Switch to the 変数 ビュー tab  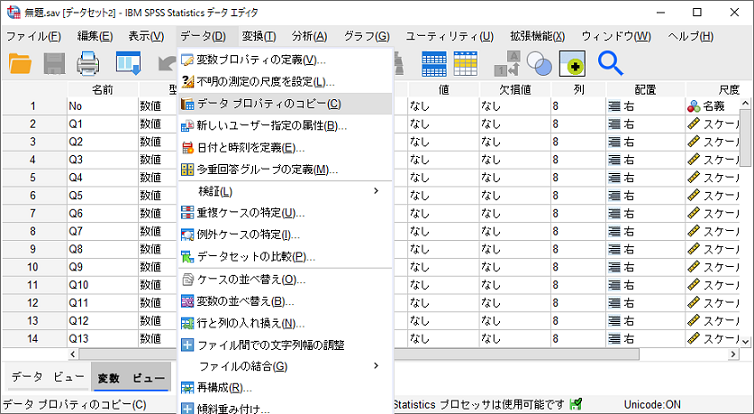[131, 378]
